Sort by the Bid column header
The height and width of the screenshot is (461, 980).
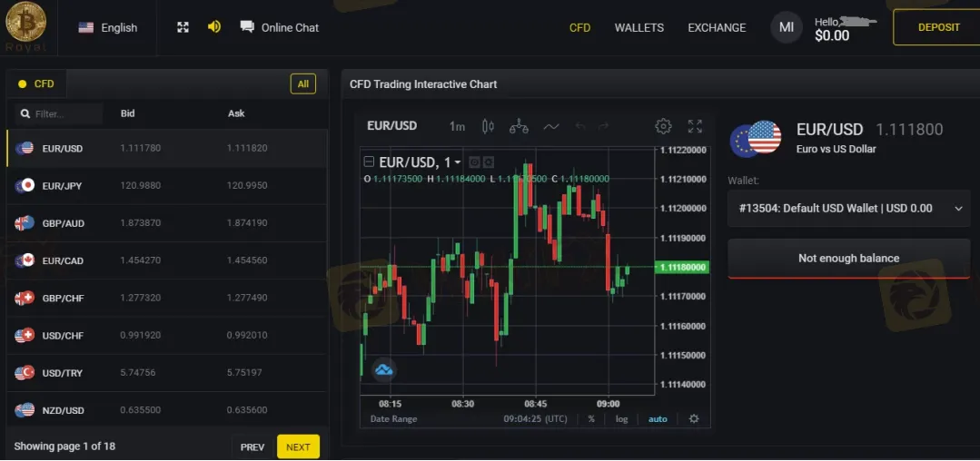127,113
